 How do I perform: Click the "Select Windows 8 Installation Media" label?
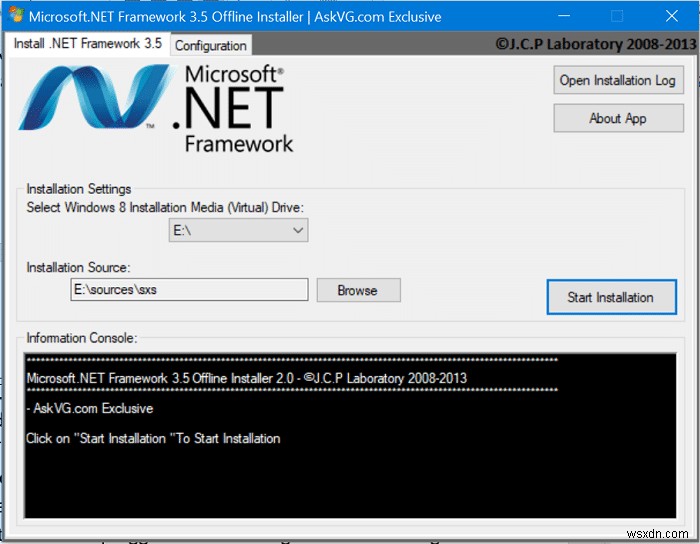(165, 208)
